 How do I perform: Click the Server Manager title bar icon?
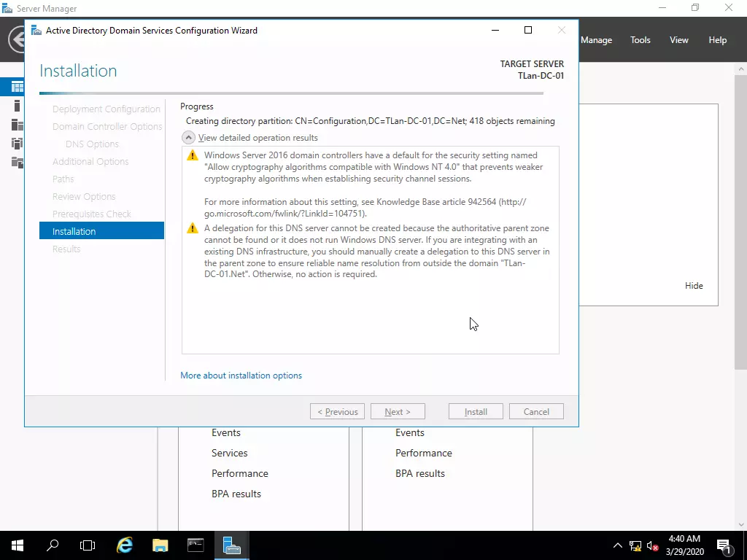click(7, 8)
